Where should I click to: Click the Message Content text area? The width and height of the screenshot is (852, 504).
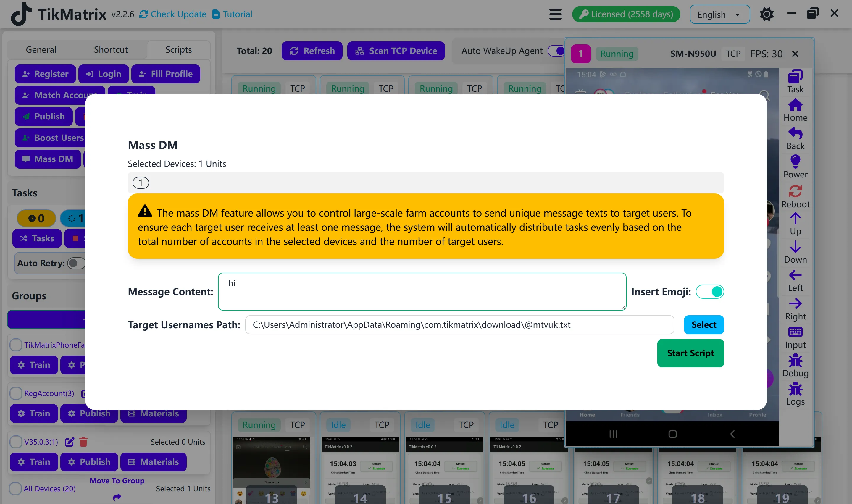click(x=422, y=292)
